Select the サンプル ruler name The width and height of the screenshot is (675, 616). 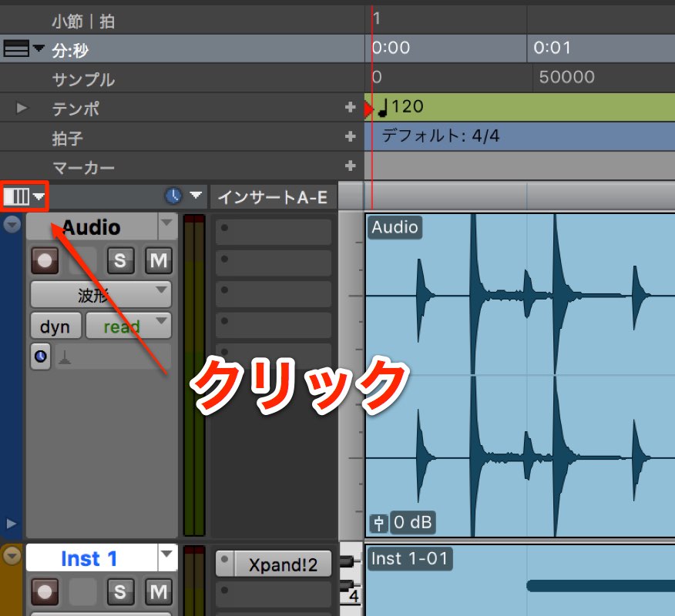point(83,79)
